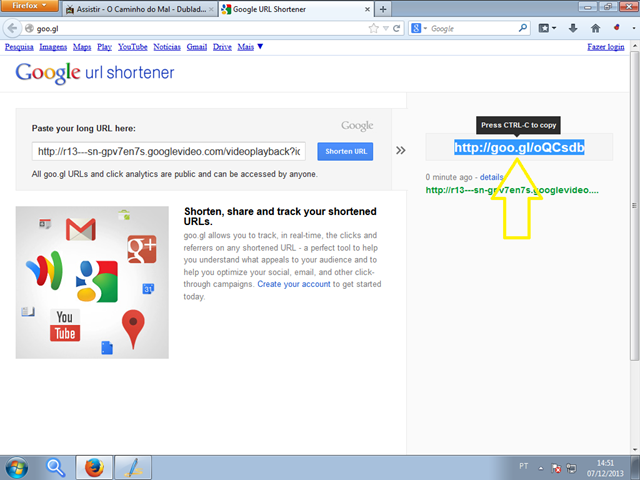Click the PT language indicator
Viewport: 640px width, 480px height.
[x=524, y=466]
